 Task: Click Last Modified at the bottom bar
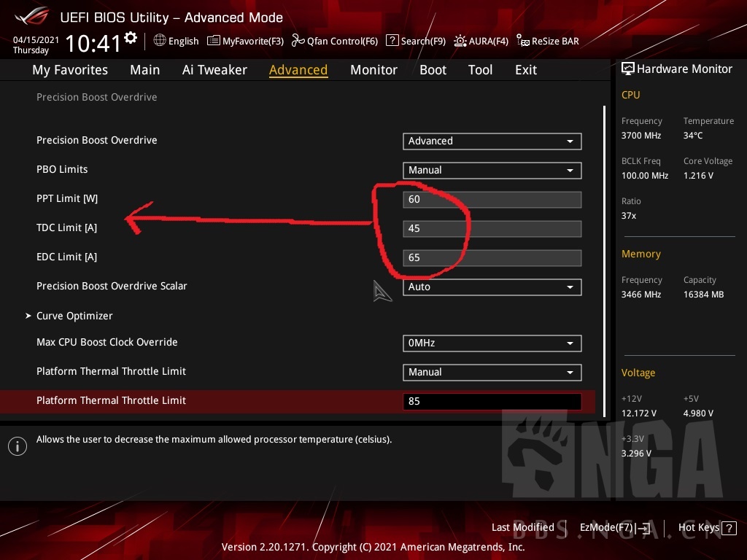point(522,527)
